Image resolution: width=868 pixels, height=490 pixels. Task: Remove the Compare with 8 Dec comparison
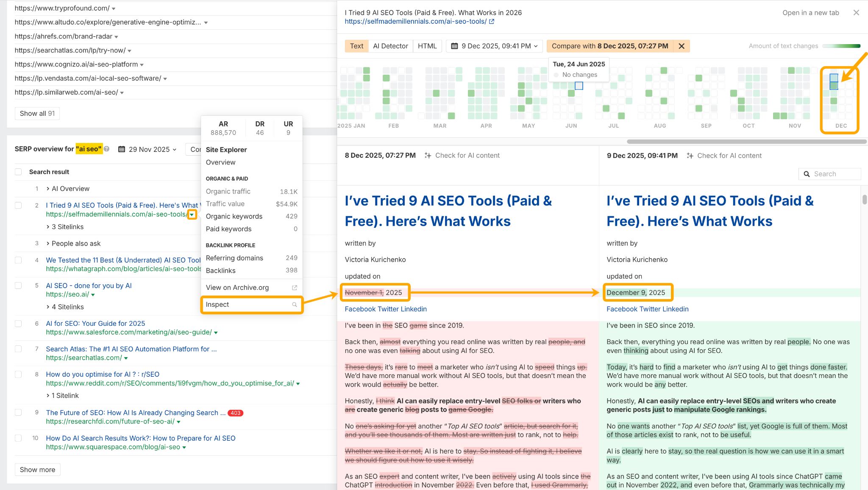tap(682, 46)
